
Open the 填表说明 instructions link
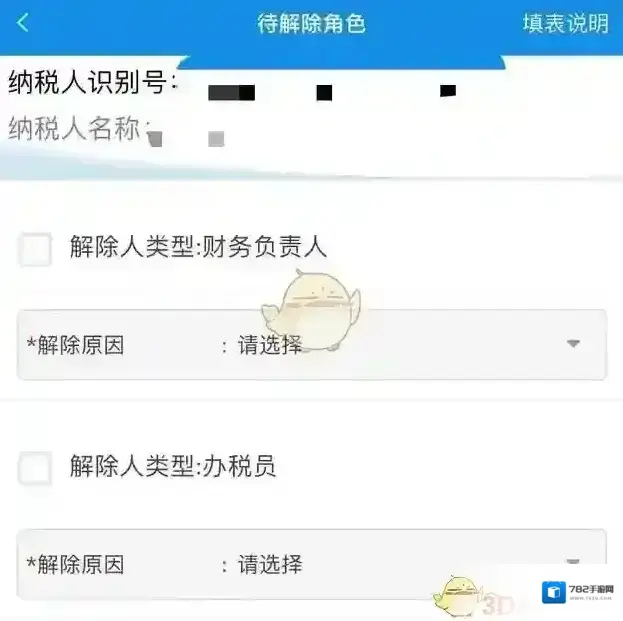(565, 23)
